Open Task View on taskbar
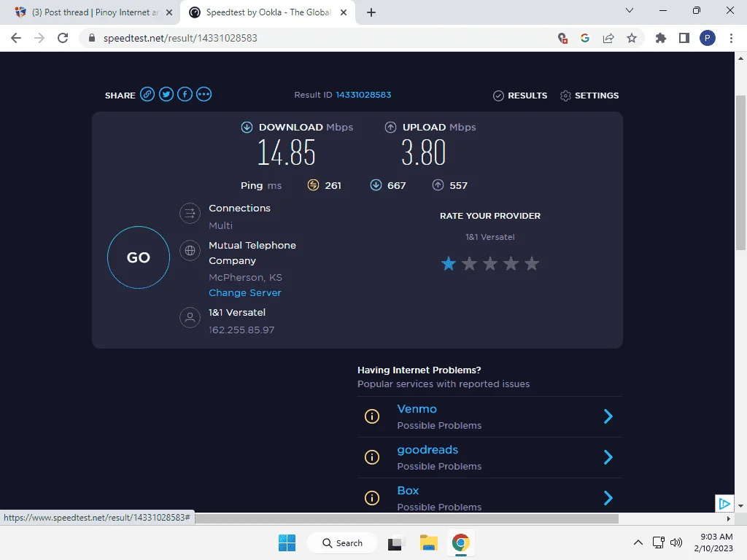 coord(395,542)
